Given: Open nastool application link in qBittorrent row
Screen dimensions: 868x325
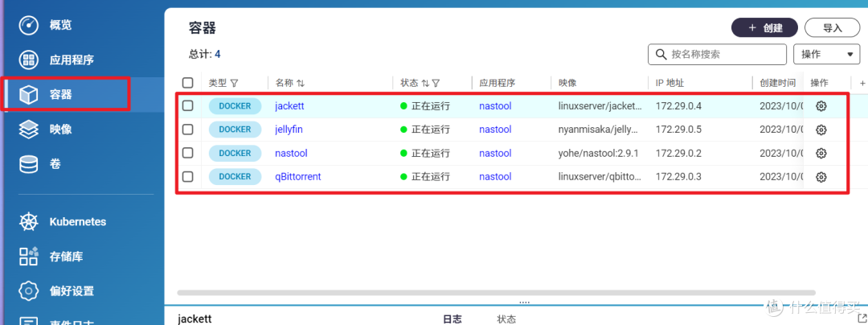Looking at the screenshot, I should coord(495,177).
